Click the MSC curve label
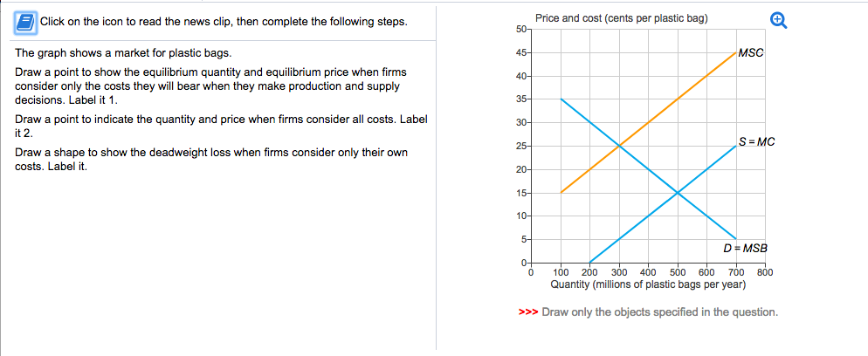Viewport: 868px width, 356px height. 750,53
